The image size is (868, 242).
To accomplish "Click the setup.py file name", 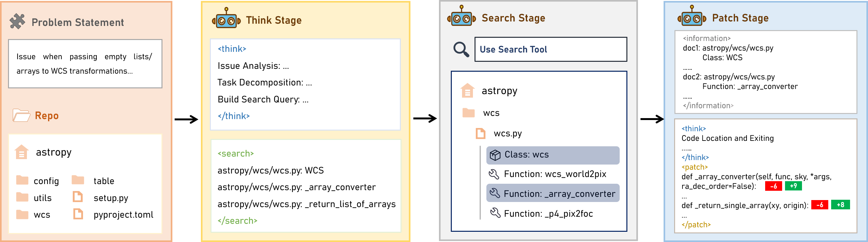I will [111, 198].
